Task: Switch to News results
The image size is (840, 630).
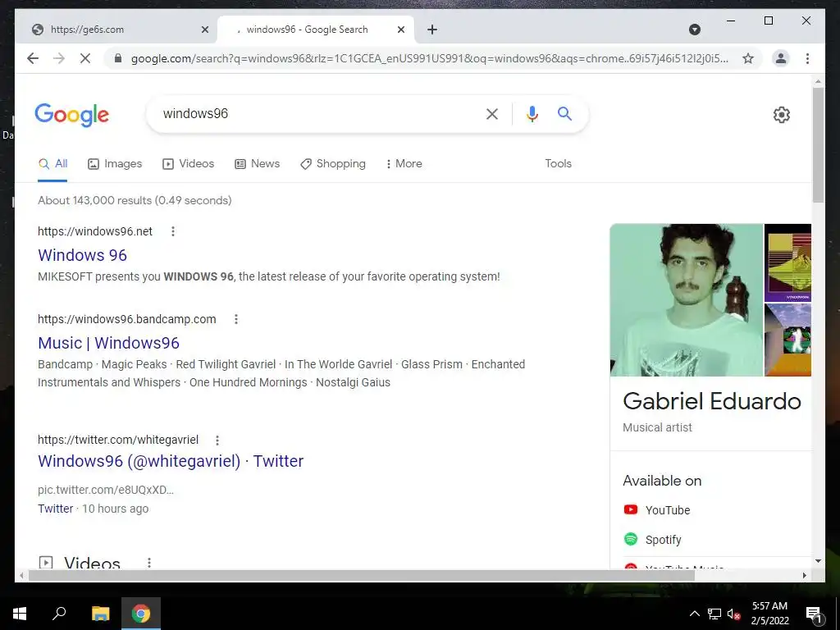Action: (x=257, y=164)
